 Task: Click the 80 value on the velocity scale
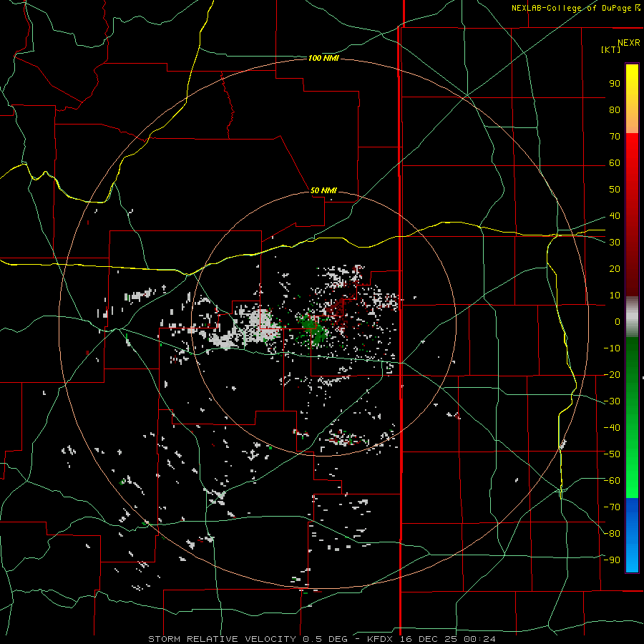(x=615, y=110)
